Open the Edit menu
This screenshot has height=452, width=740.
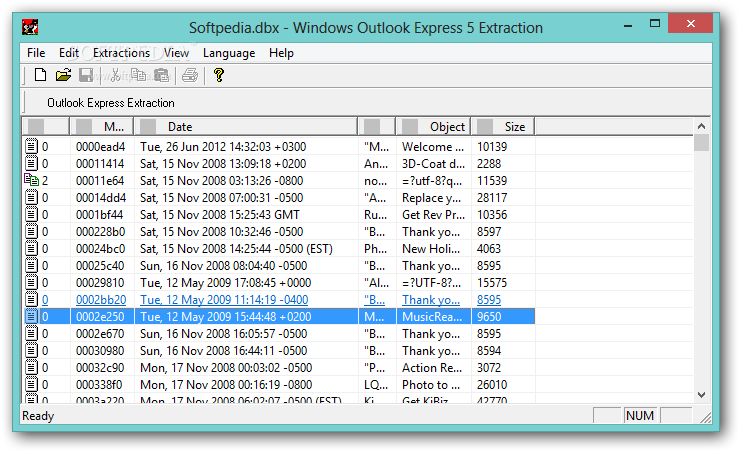coord(68,53)
